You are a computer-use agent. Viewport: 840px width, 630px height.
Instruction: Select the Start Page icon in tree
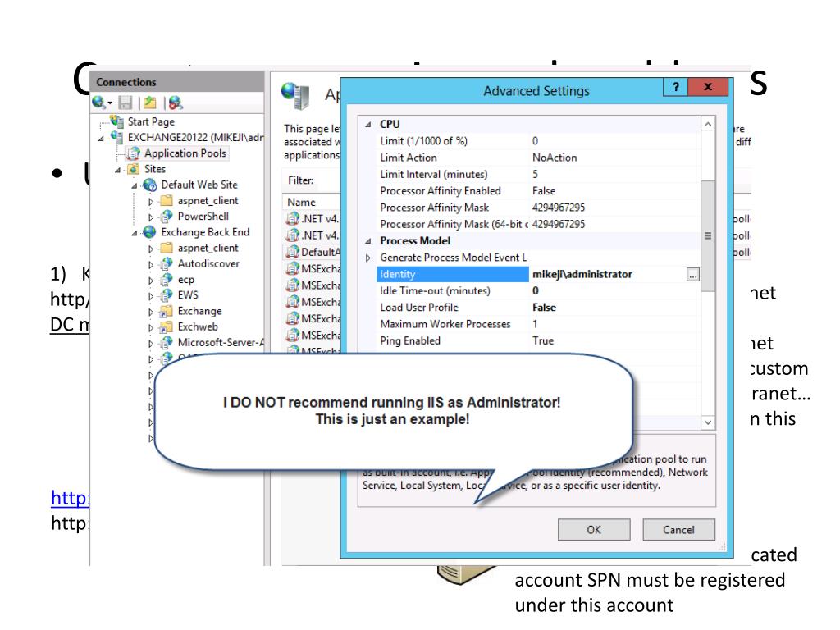point(117,121)
